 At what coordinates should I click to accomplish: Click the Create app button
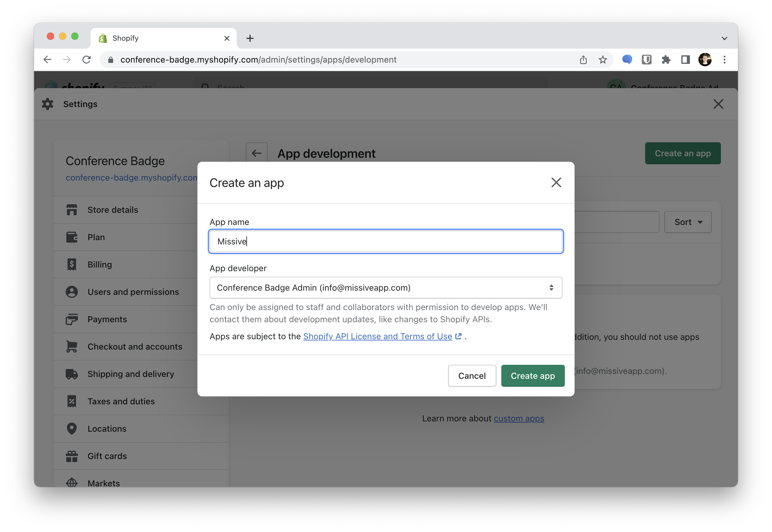tap(533, 376)
